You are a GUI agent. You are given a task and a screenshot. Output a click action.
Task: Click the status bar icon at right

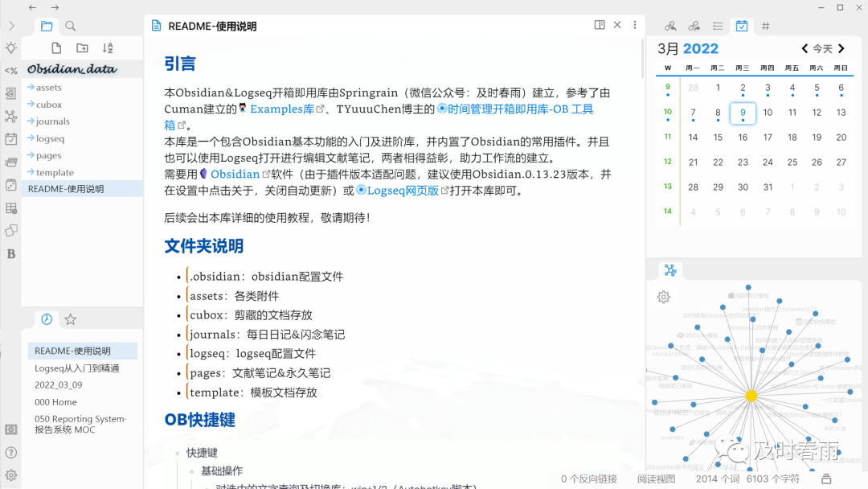tap(826, 479)
